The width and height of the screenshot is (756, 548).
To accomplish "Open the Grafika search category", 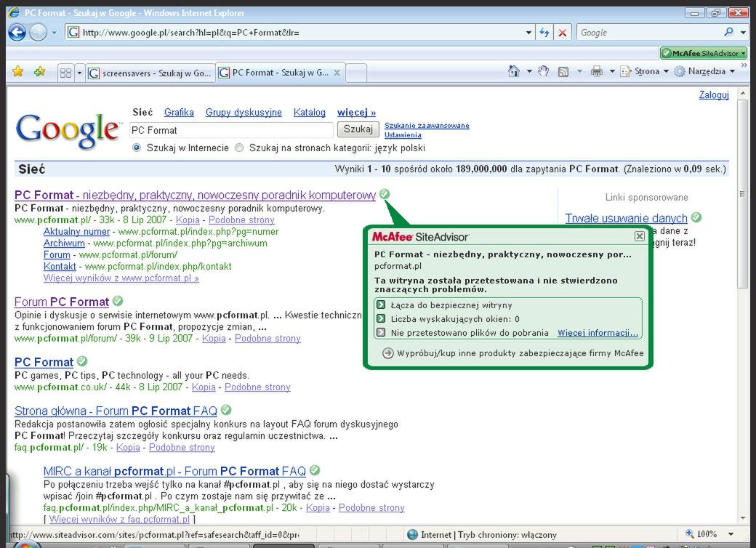I will point(179,113).
